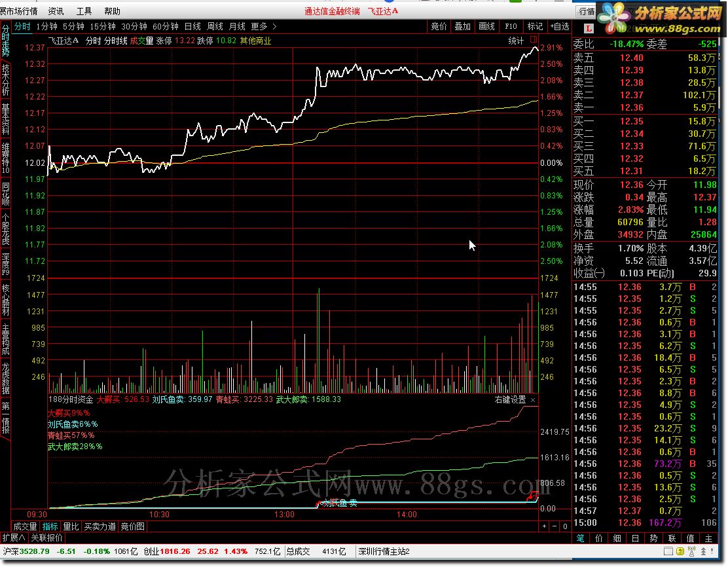The width and height of the screenshot is (728, 567).
Task: Click the 叠加 overlay button
Action: click(x=462, y=26)
